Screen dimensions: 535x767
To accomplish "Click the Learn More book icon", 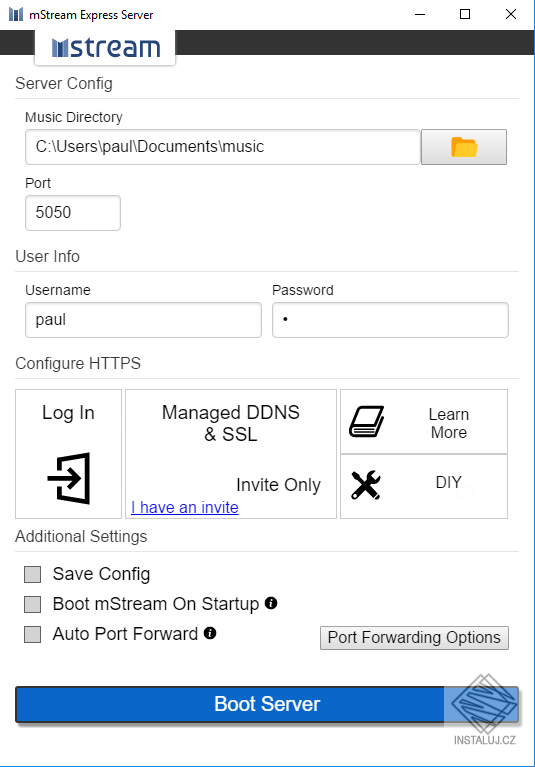I will click(x=367, y=421).
